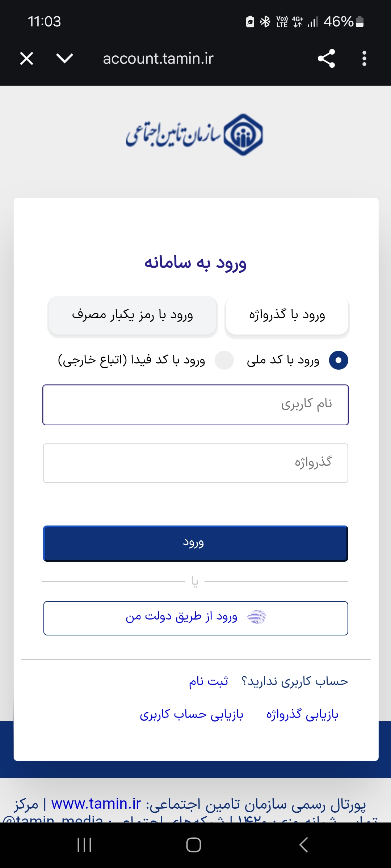Open بازیابی حساب کاربری account recovery link
Viewport: 391px width, 868px height.
click(x=192, y=715)
